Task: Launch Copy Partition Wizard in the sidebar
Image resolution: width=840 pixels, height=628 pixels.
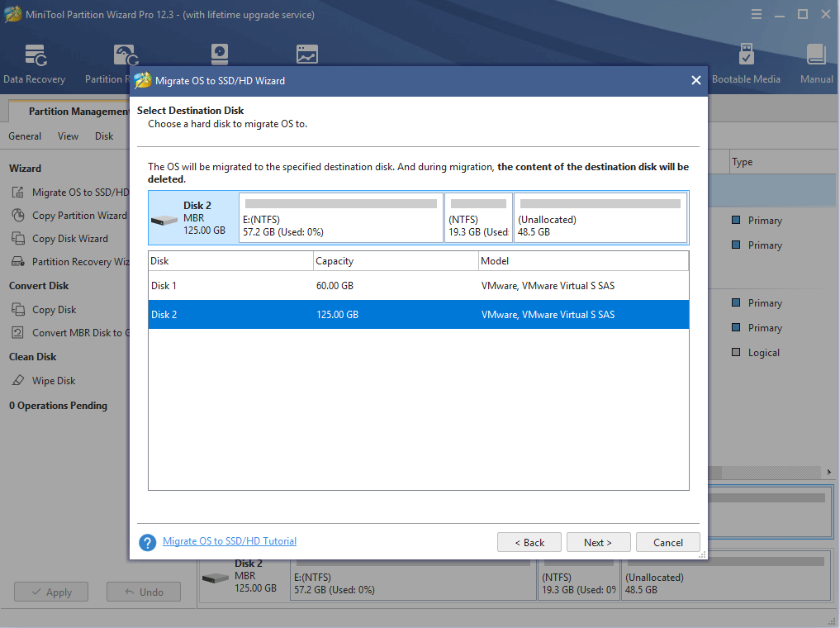Action: [69, 216]
